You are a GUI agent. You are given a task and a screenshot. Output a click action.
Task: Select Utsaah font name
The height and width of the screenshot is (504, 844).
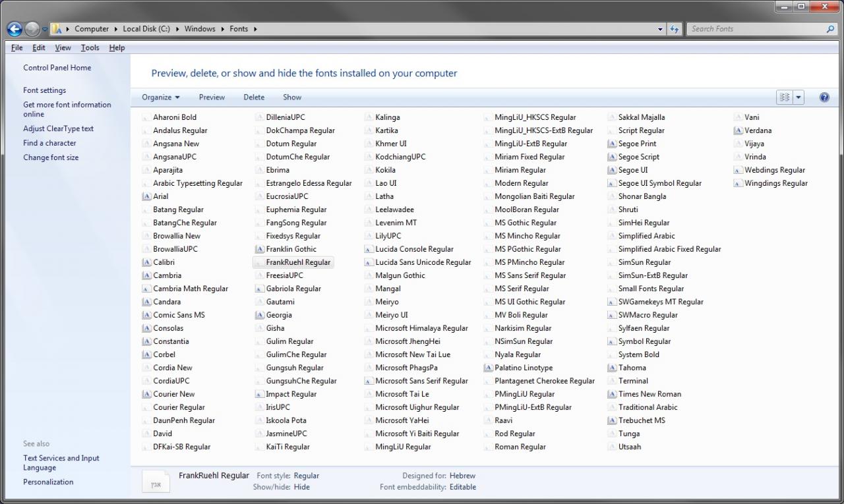(630, 447)
